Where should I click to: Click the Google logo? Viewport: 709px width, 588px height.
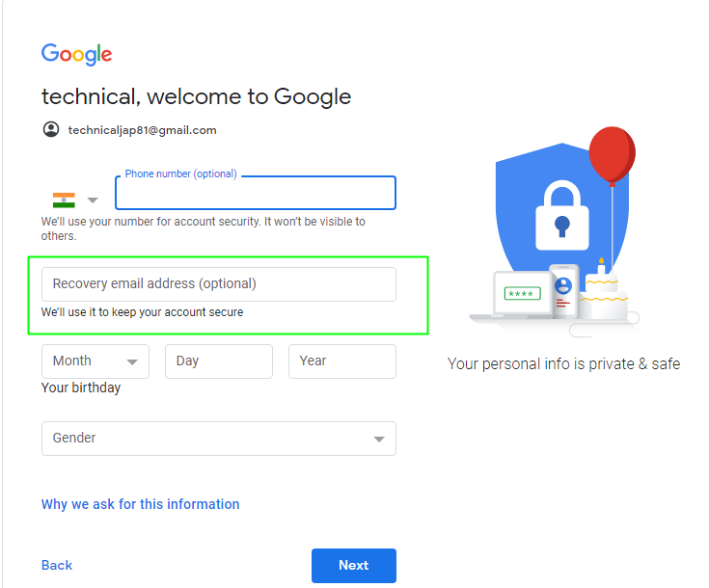click(x=76, y=54)
